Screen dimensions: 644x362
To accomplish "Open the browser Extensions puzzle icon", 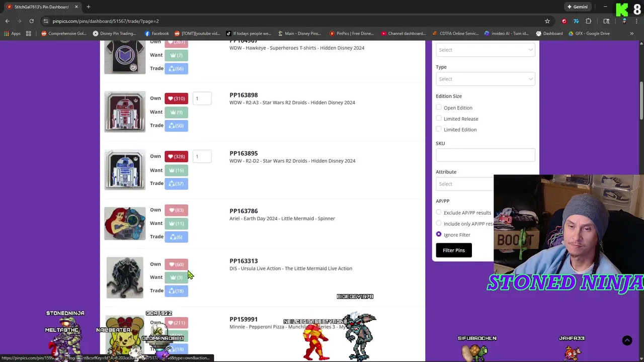I will [x=588, y=21].
